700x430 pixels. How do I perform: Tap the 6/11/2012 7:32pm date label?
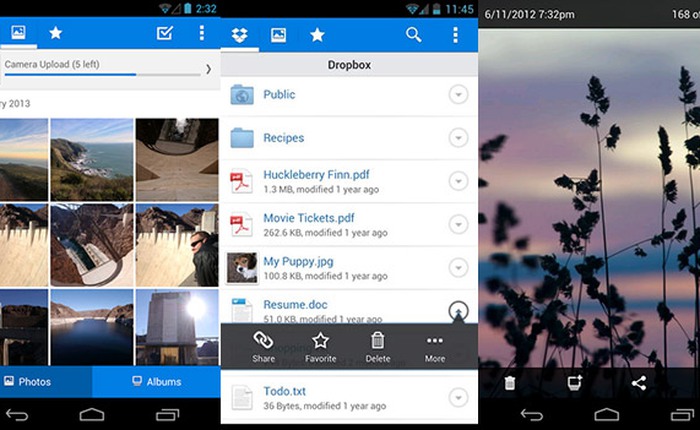(x=529, y=14)
